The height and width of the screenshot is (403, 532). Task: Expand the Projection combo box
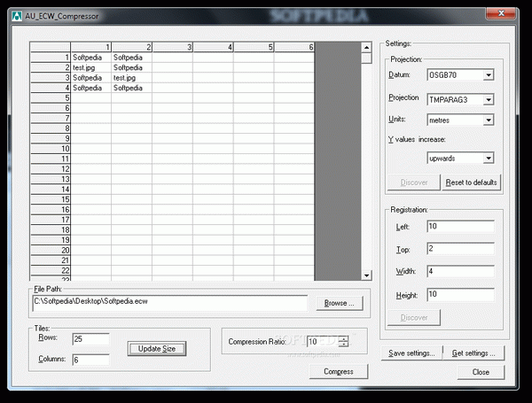point(488,100)
